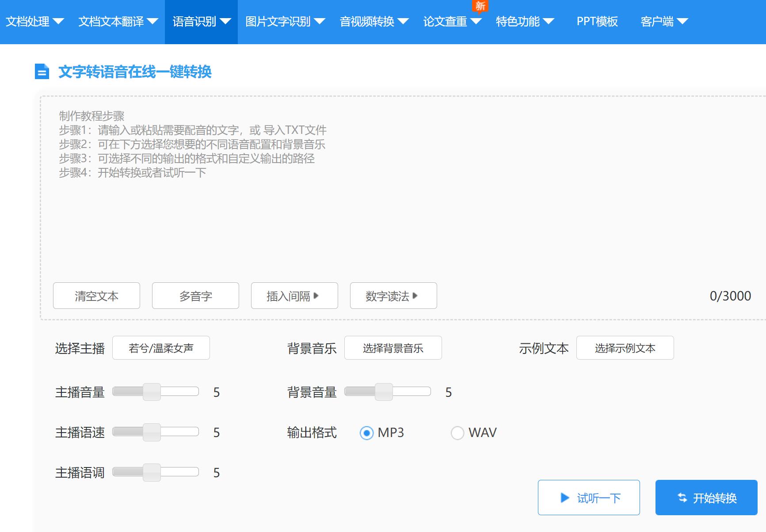The height and width of the screenshot is (532, 766).
Task: Open the PPT模板 menu item
Action: [597, 22]
